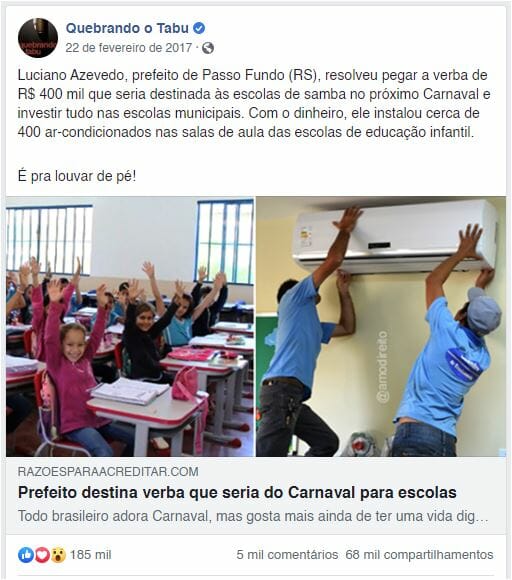Screen dimensions: 512x580
Task: Open the classroom children photo
Action: [x=130, y=327]
